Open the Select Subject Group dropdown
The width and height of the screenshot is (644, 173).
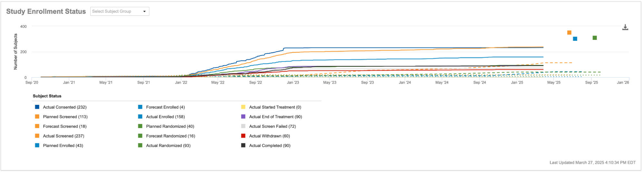[116, 12]
